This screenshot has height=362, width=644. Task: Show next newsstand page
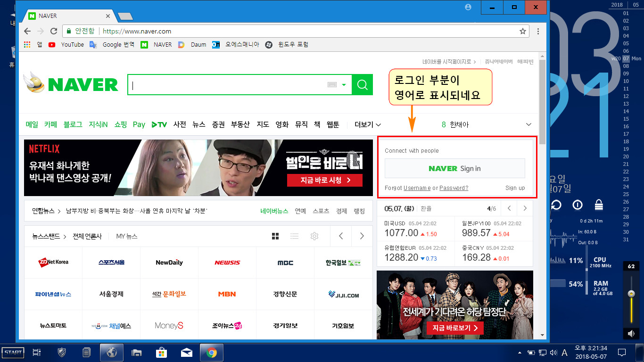(362, 236)
